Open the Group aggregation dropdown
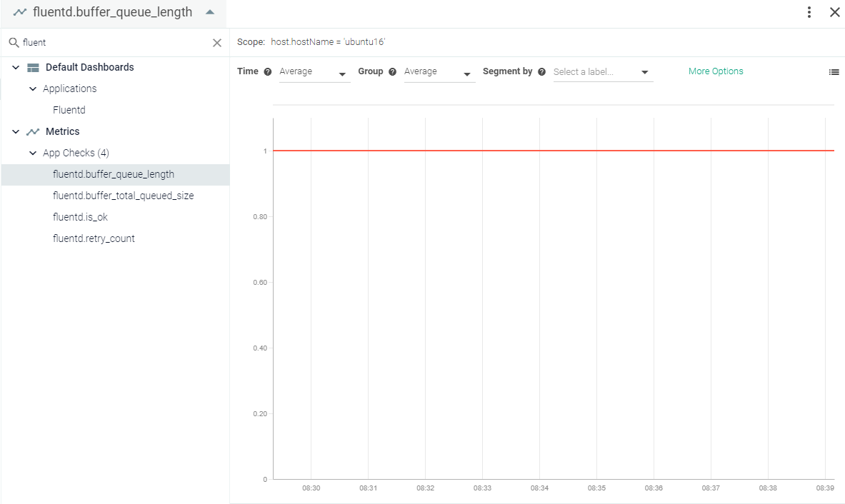The height and width of the screenshot is (504, 845). [x=439, y=72]
